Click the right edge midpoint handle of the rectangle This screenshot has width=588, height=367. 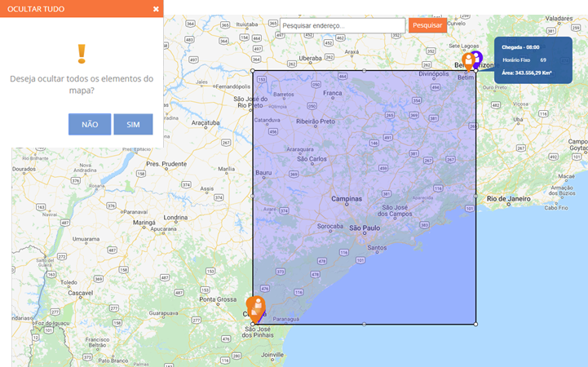[476, 196]
